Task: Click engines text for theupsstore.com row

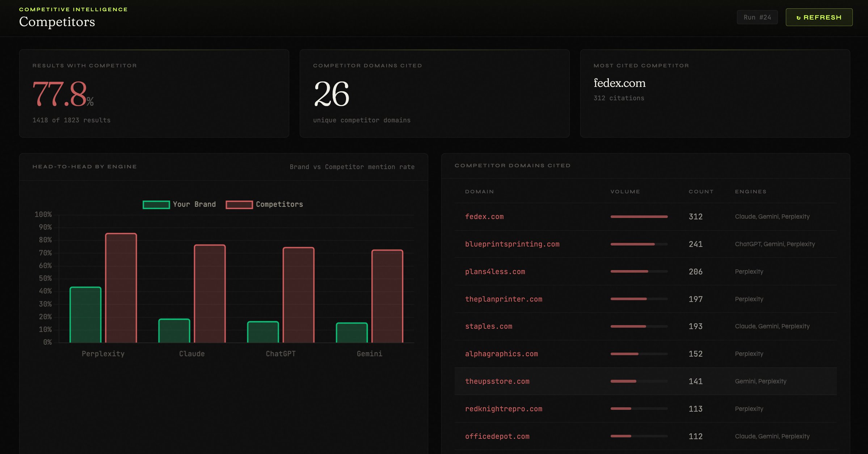Action: pos(760,381)
